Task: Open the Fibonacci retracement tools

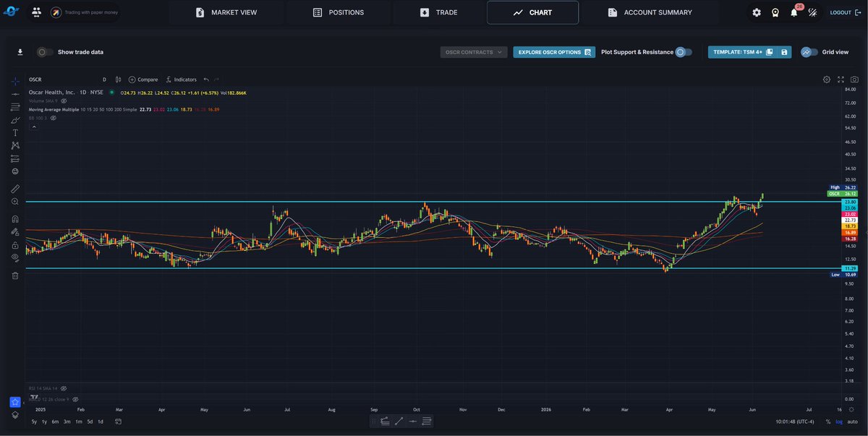Action: click(x=15, y=107)
